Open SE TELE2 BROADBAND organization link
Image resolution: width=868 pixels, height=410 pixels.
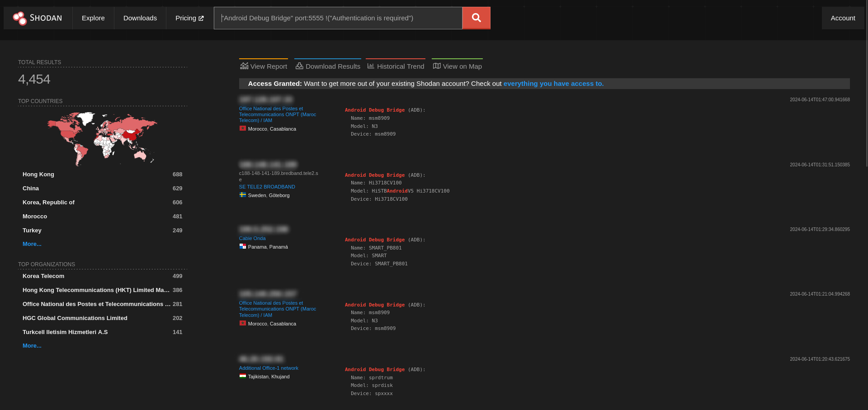point(267,187)
